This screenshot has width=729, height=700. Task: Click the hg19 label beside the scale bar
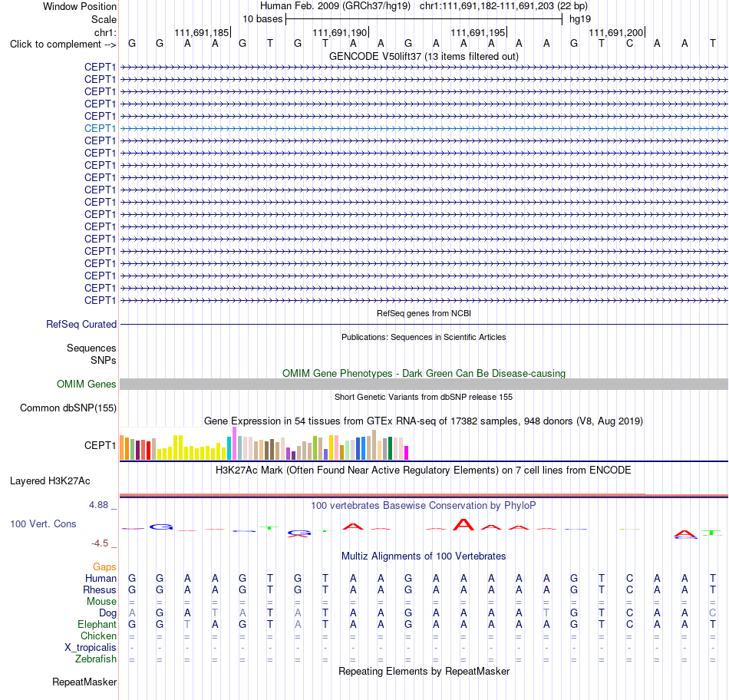(x=580, y=19)
